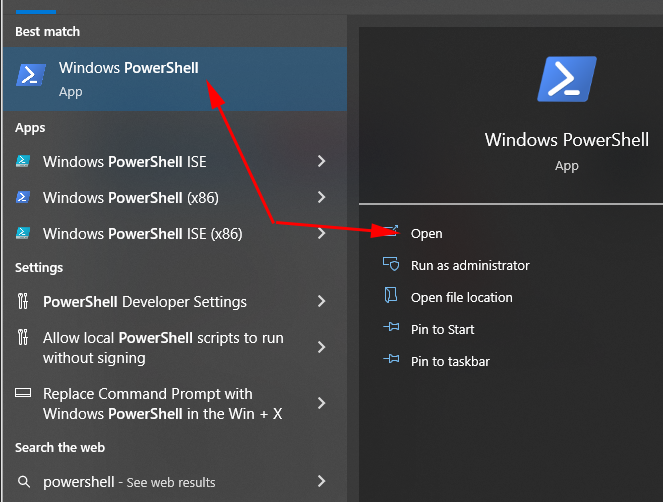Expand Allow local PowerShell scripts chevron

(321, 347)
